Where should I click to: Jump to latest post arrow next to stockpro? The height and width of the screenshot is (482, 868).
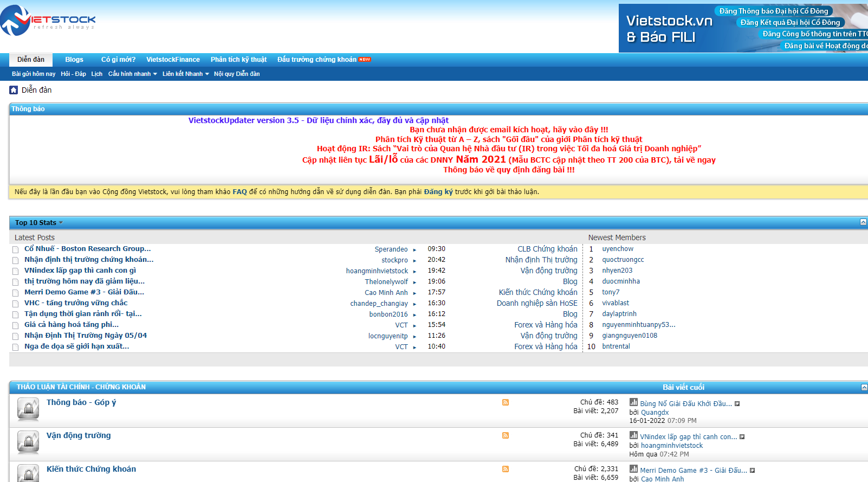(x=414, y=261)
